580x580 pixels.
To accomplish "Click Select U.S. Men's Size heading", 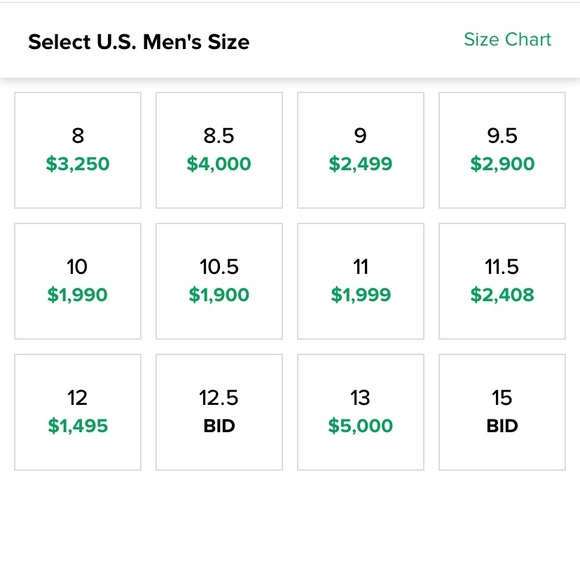I will point(139,41).
